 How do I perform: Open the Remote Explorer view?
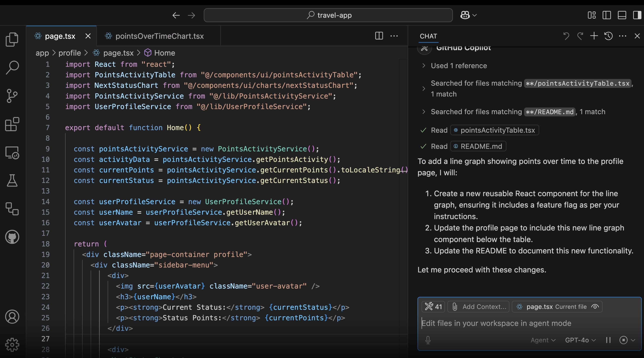click(12, 153)
